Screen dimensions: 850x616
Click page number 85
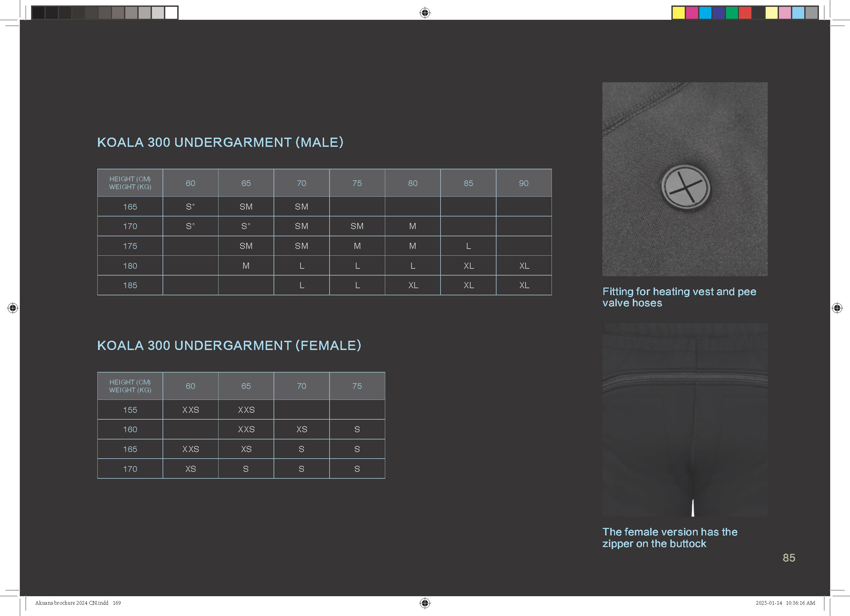click(x=789, y=558)
